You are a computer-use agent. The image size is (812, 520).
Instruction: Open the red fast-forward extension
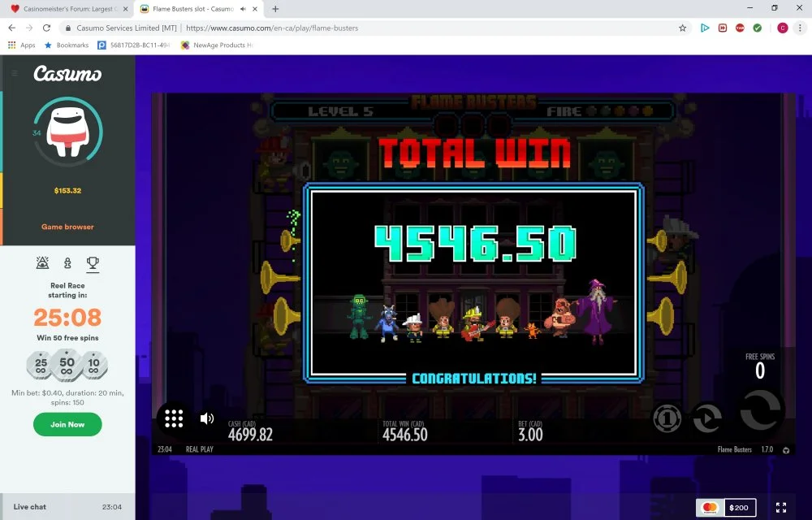723,28
